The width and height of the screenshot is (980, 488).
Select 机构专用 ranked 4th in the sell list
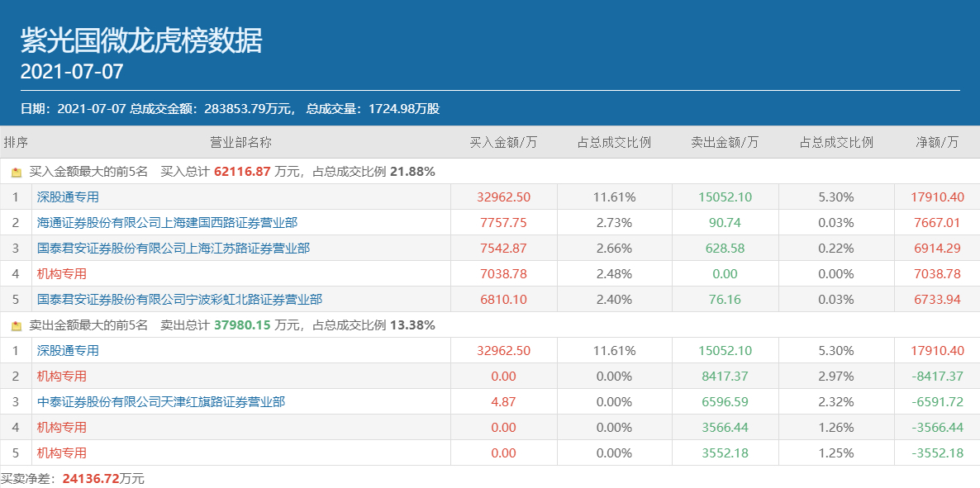coord(62,428)
